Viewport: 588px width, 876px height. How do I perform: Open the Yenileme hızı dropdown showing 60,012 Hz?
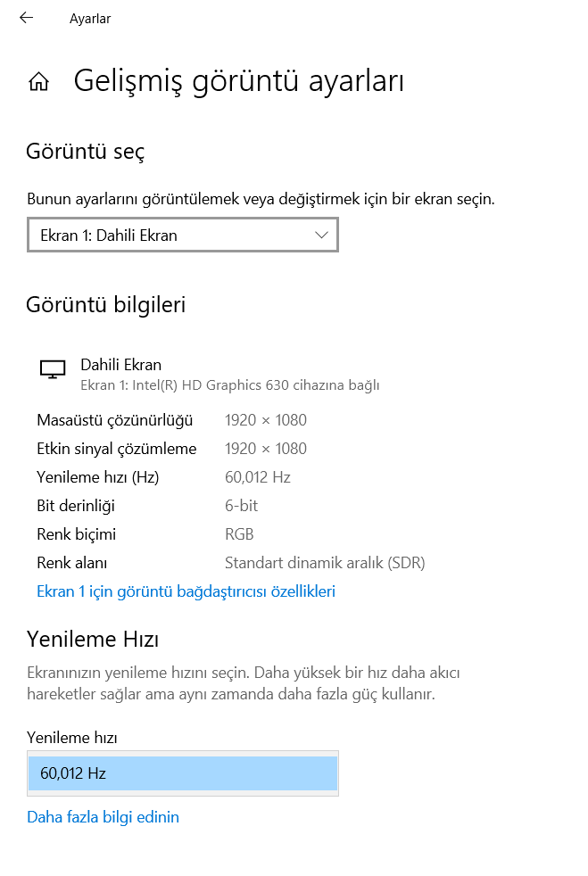click(x=182, y=773)
